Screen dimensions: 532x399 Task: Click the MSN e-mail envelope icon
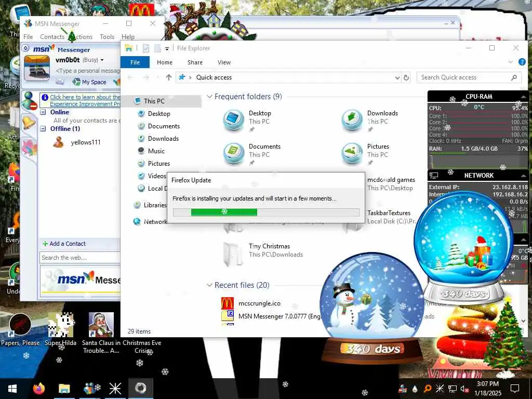tap(60, 82)
